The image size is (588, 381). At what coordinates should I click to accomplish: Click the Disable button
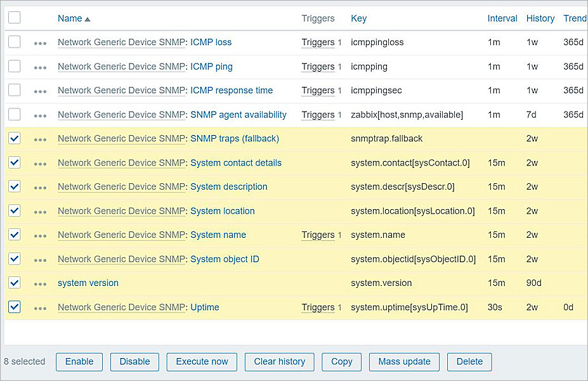[134, 361]
